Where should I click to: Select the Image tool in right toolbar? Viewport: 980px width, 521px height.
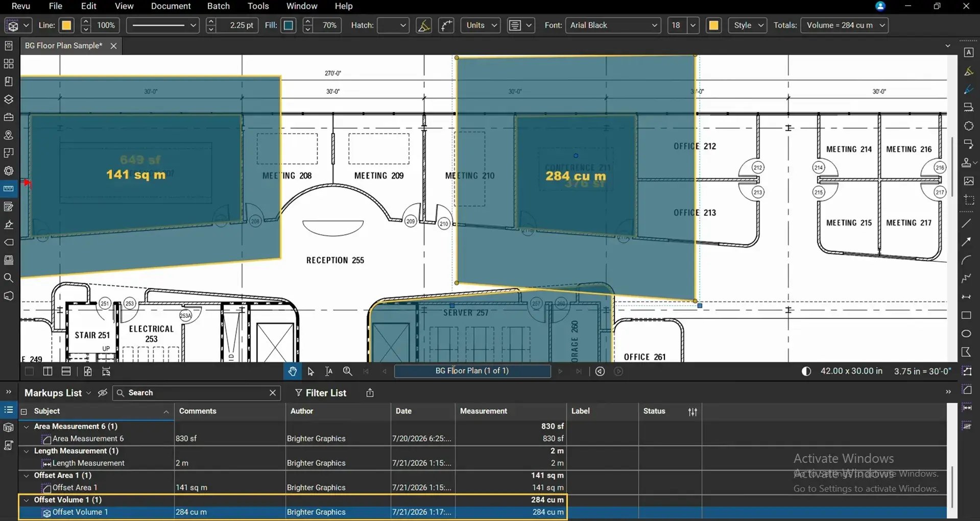point(968,181)
